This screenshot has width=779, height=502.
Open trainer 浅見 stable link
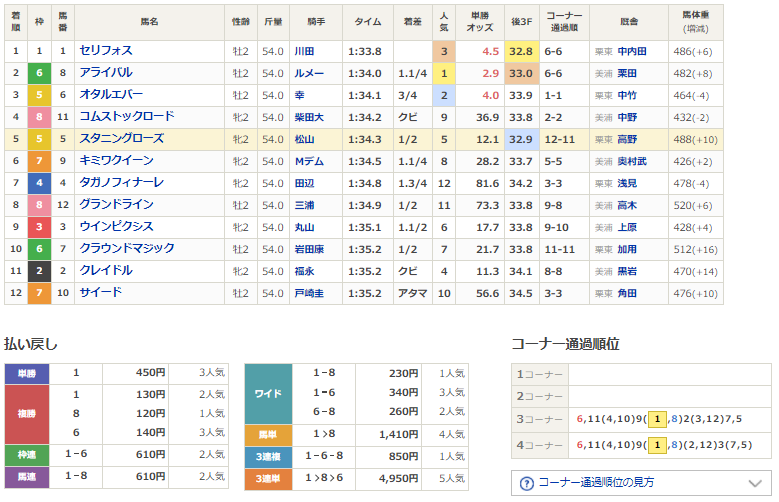coord(627,183)
